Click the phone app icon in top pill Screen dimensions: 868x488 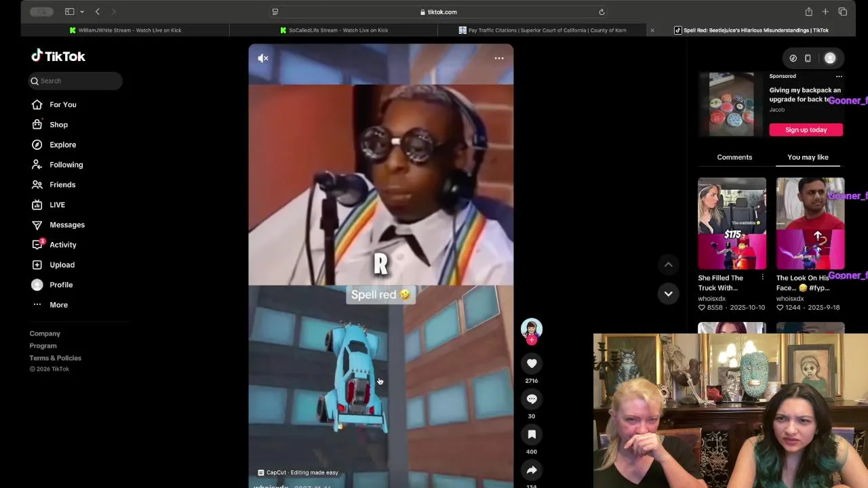(x=808, y=58)
